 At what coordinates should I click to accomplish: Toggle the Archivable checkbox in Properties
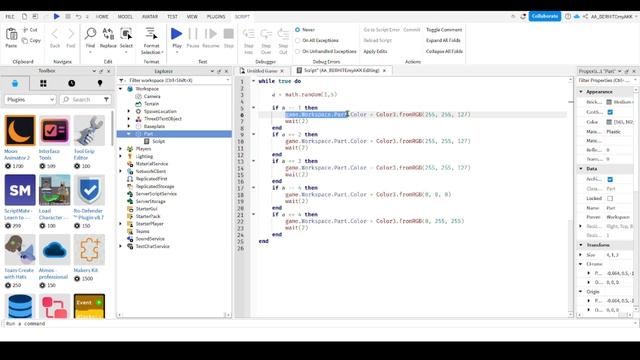tap(610, 179)
